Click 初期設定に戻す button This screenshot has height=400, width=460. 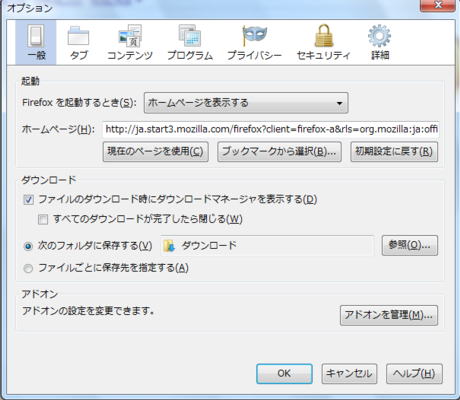pos(394,152)
